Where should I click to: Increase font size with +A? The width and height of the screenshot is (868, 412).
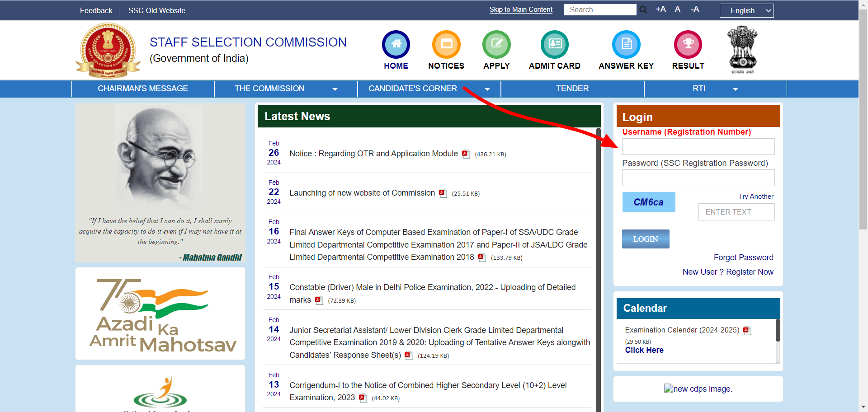(660, 9)
